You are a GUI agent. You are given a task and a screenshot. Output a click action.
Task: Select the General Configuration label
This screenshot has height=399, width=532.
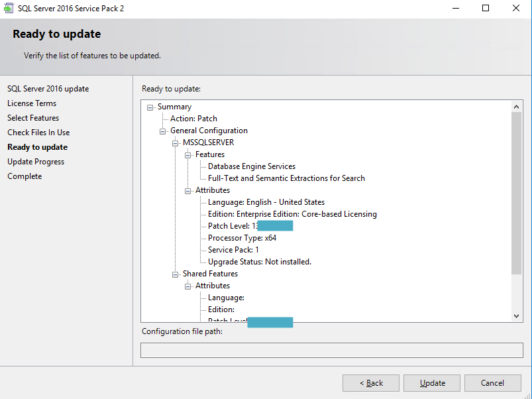209,131
